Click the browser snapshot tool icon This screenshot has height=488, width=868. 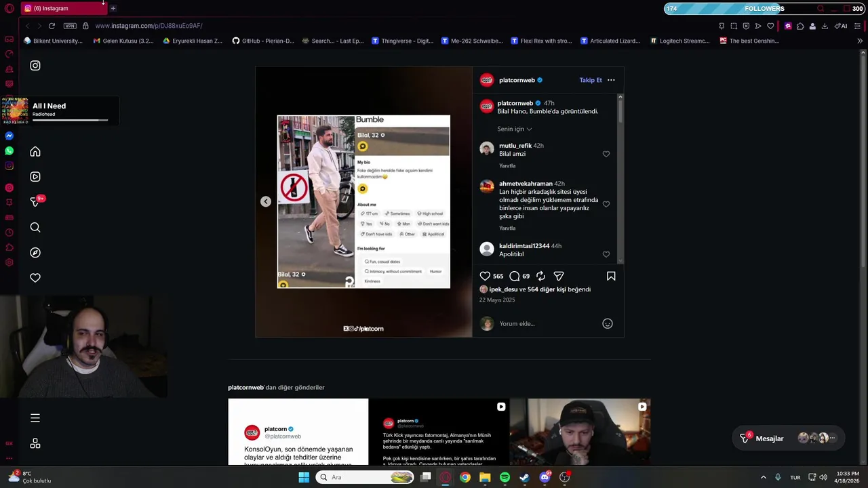point(734,26)
